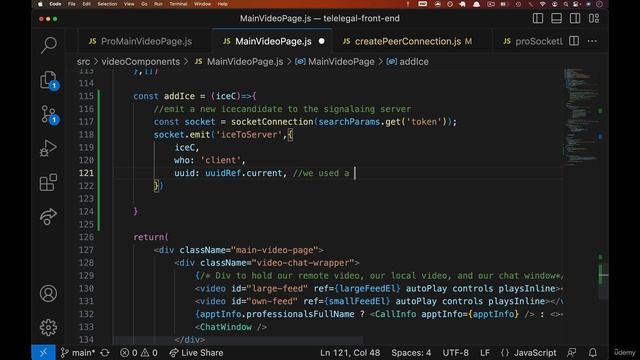This screenshot has width=640, height=360.
Task: Open the Live Share activity bar view
Action: (x=49, y=217)
